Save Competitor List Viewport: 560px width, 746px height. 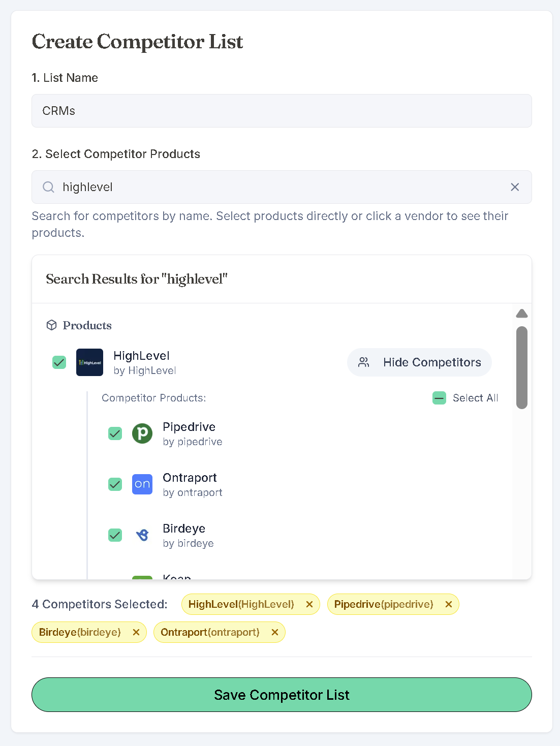point(282,695)
